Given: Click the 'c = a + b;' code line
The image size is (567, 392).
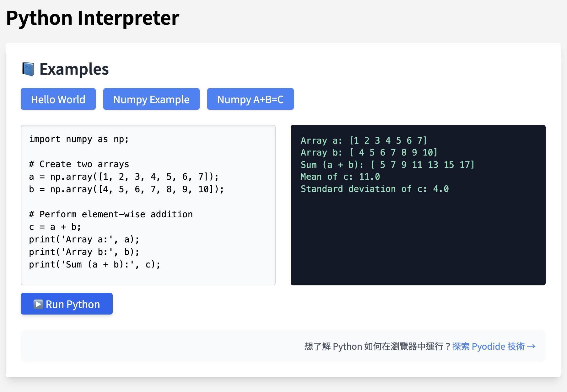Looking at the screenshot, I should 55,227.
